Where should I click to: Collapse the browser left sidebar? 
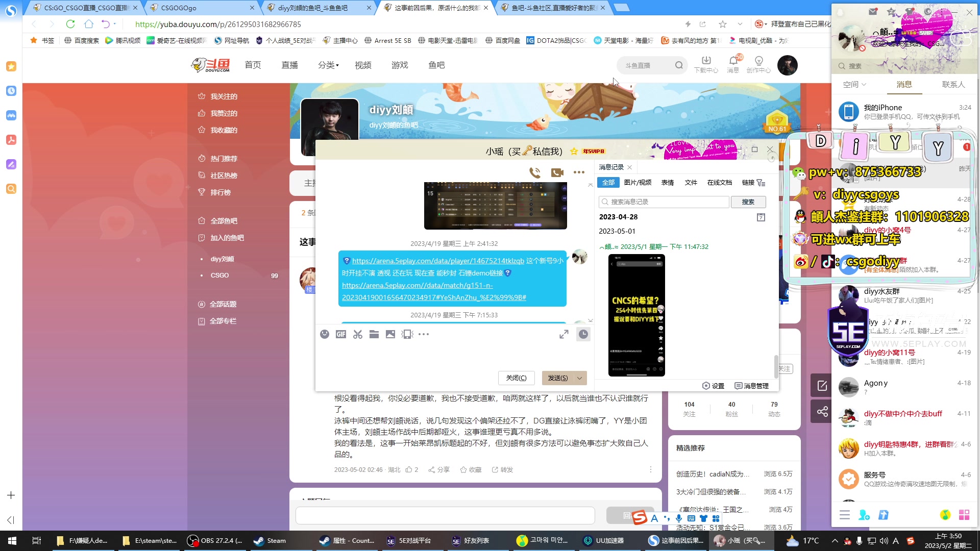coord(11,520)
